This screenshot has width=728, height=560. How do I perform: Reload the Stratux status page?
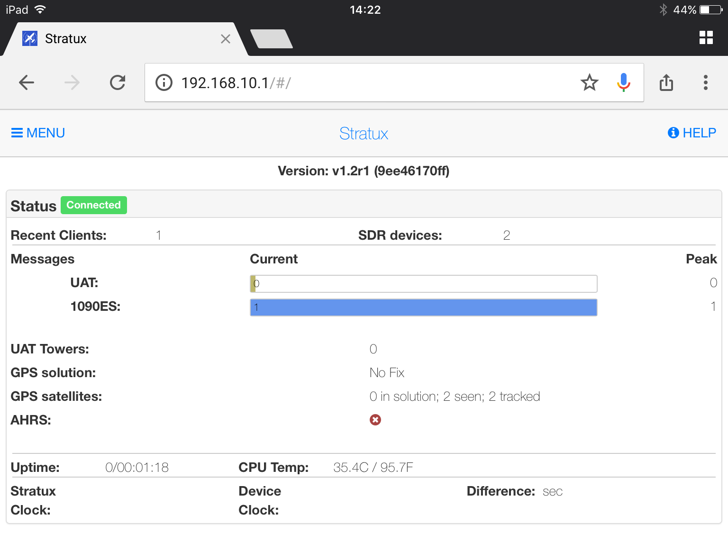pos(118,82)
